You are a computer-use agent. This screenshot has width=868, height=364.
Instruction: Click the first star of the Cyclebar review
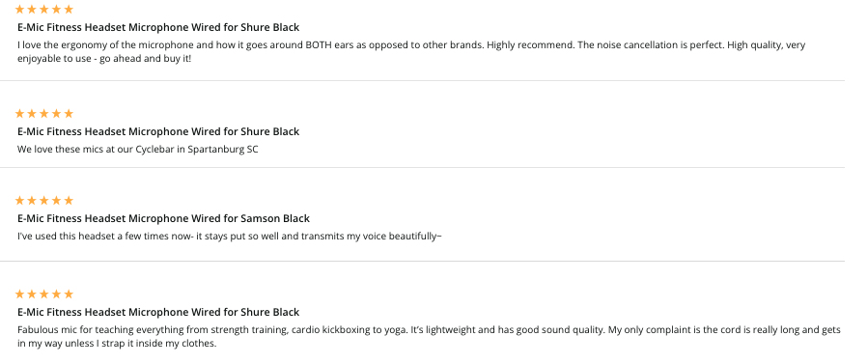point(19,113)
